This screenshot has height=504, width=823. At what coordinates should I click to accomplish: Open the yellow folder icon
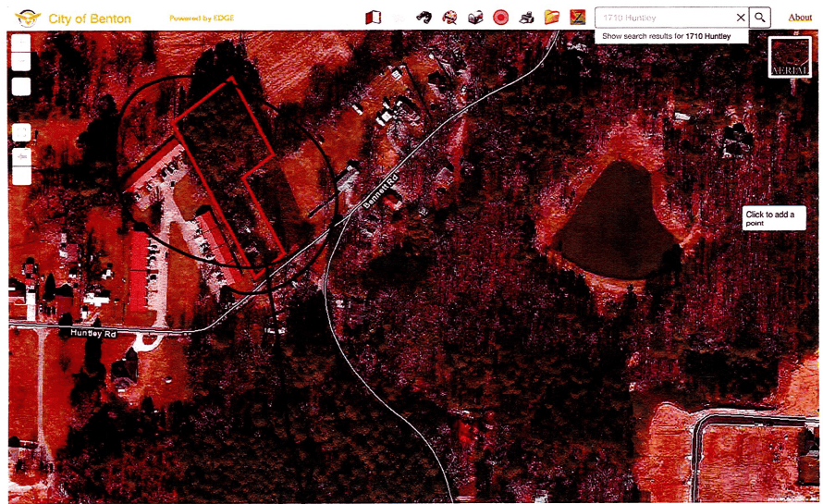click(552, 17)
